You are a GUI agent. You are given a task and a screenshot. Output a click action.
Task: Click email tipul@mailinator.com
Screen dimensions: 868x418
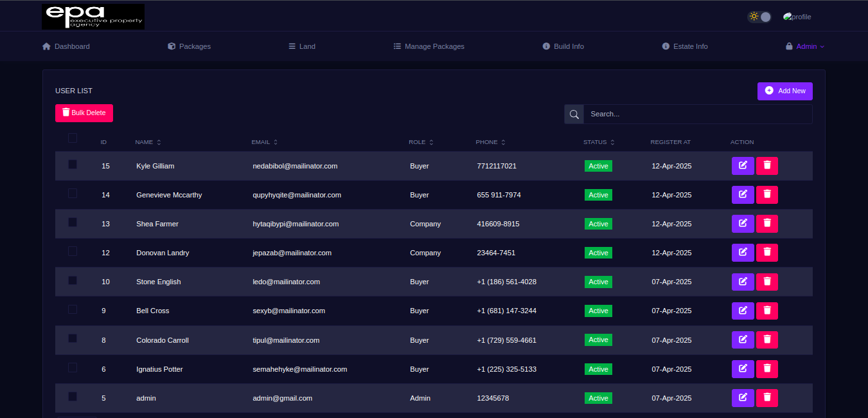(x=286, y=340)
